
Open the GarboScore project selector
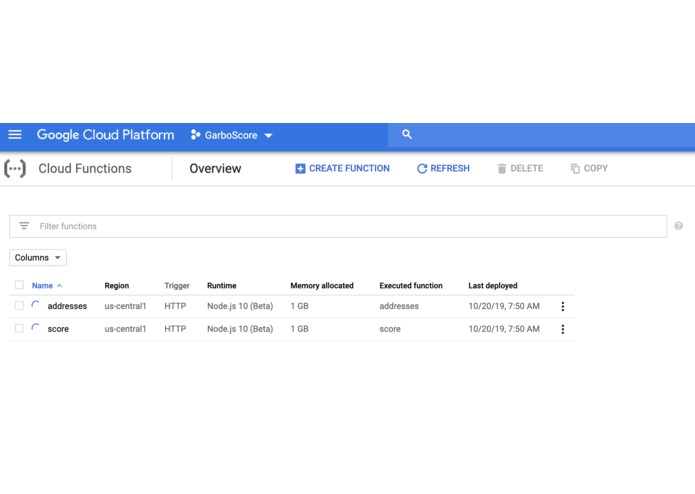click(x=231, y=135)
